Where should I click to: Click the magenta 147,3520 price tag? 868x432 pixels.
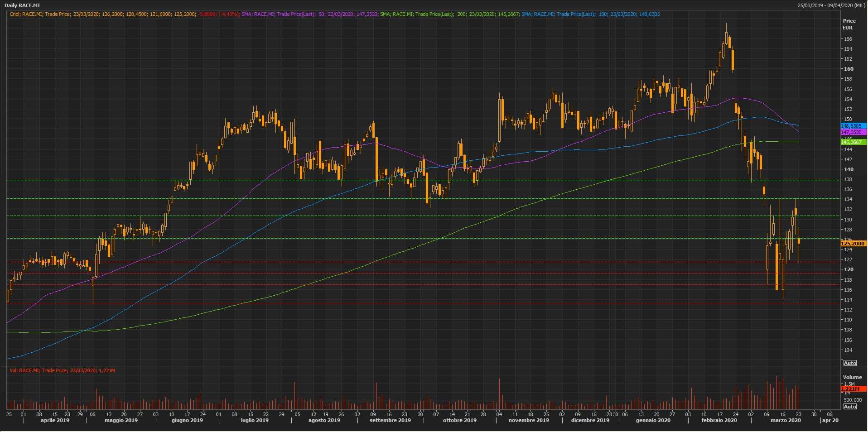click(x=852, y=132)
